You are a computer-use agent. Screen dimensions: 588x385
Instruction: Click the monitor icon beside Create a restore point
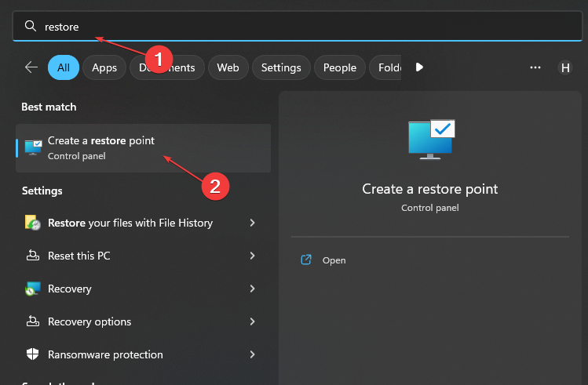[34, 147]
